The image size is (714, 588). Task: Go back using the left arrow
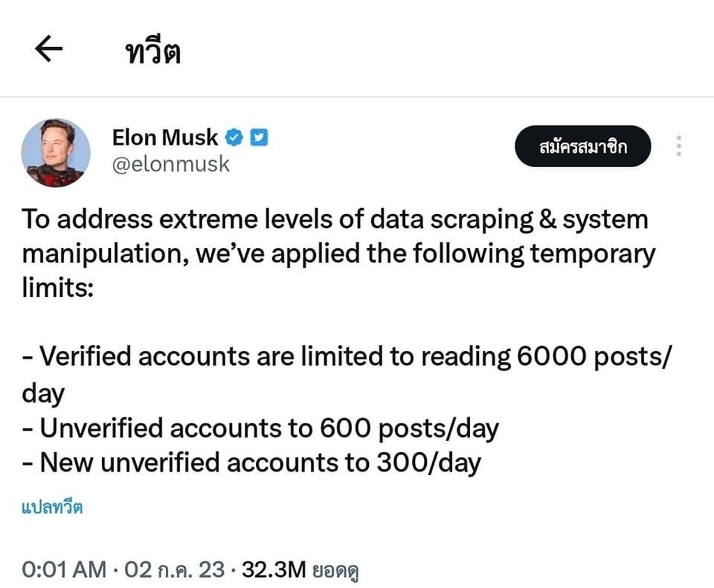tap(49, 49)
